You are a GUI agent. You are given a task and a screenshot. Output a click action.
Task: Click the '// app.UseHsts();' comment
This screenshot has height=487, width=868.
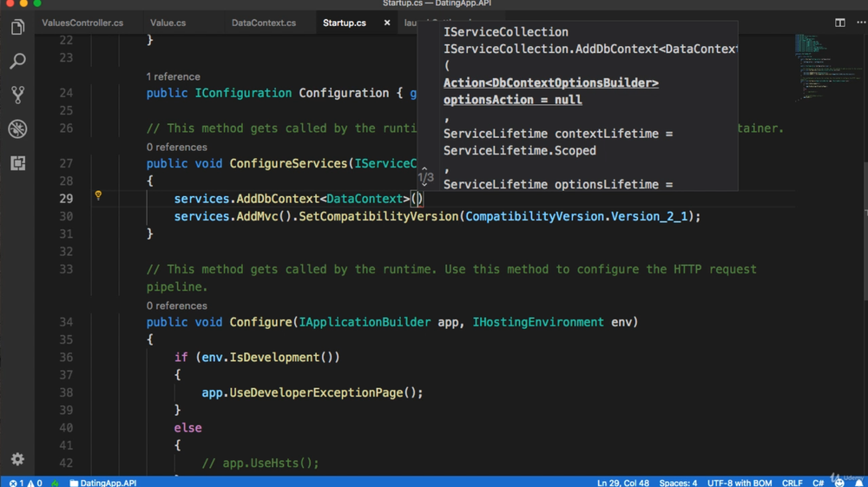[260, 464]
